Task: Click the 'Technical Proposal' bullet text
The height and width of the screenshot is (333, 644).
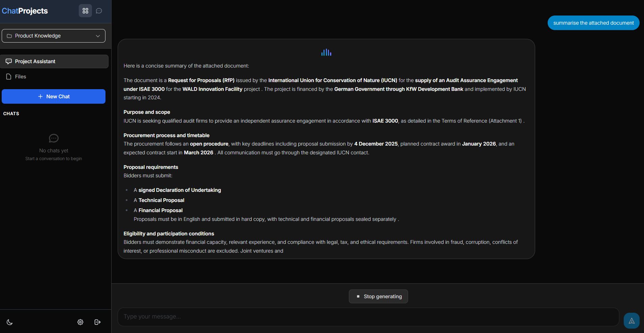Action: (x=161, y=200)
